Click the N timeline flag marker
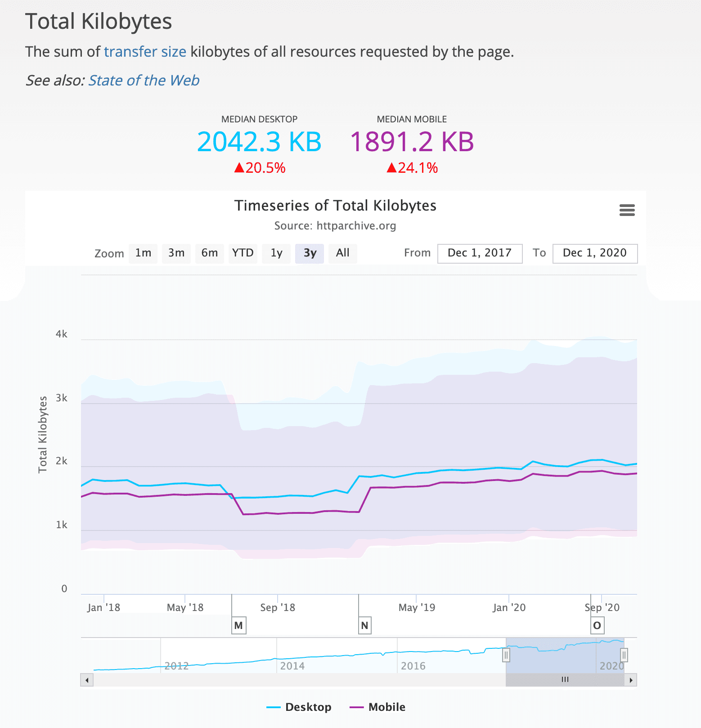Screen dimensions: 701x728 [365, 625]
